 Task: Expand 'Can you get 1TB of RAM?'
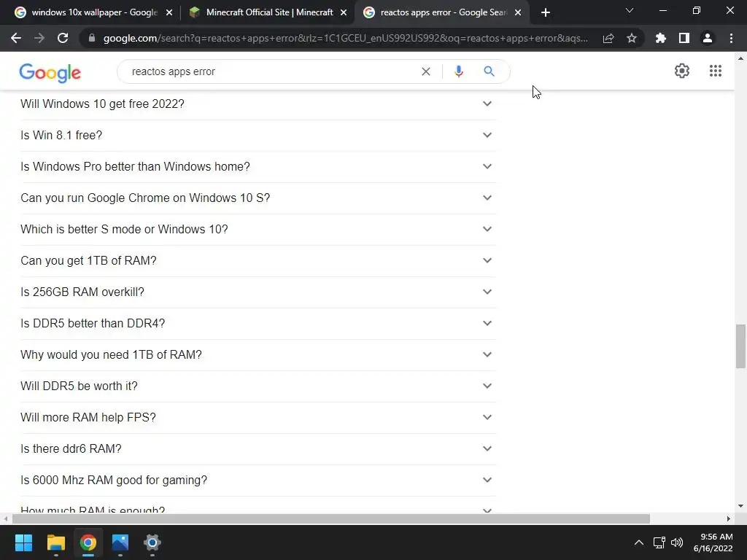click(258, 261)
